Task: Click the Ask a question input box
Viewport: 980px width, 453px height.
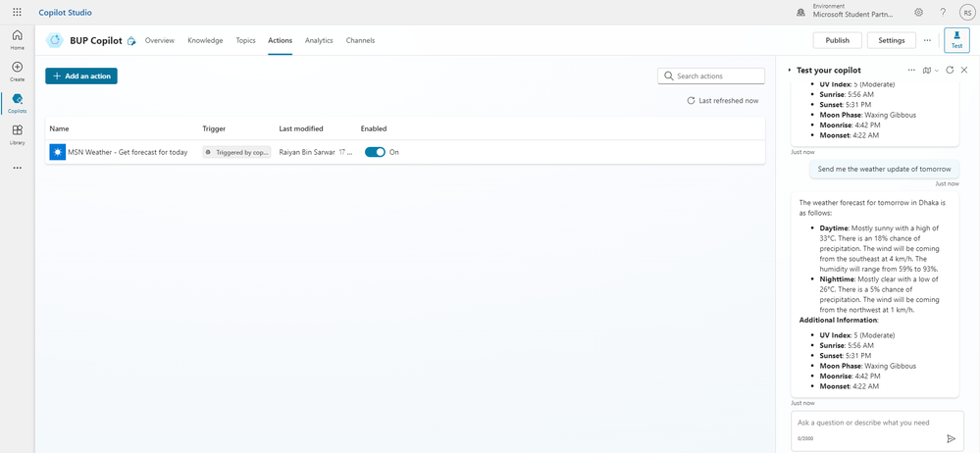Action: coord(877,429)
